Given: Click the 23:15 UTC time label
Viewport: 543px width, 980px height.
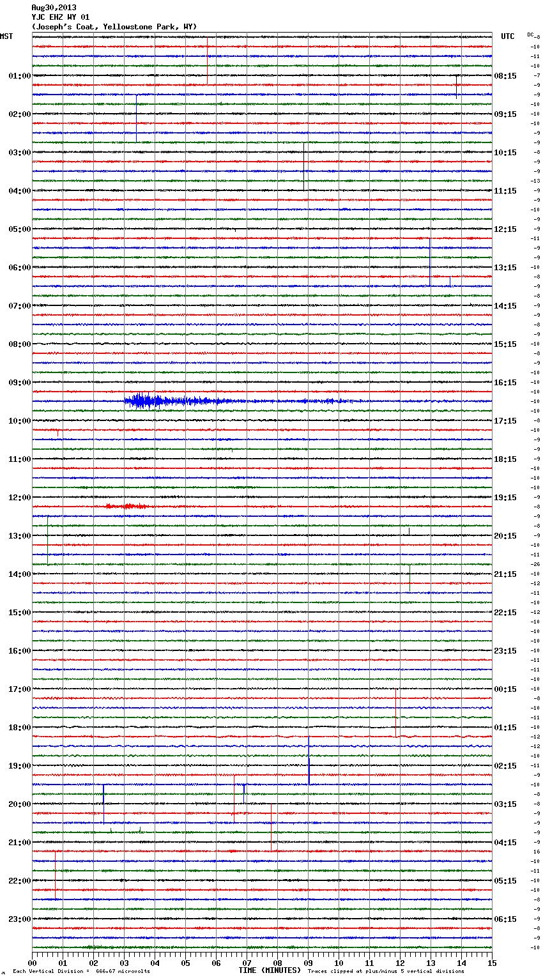Looking at the screenshot, I should click(505, 651).
